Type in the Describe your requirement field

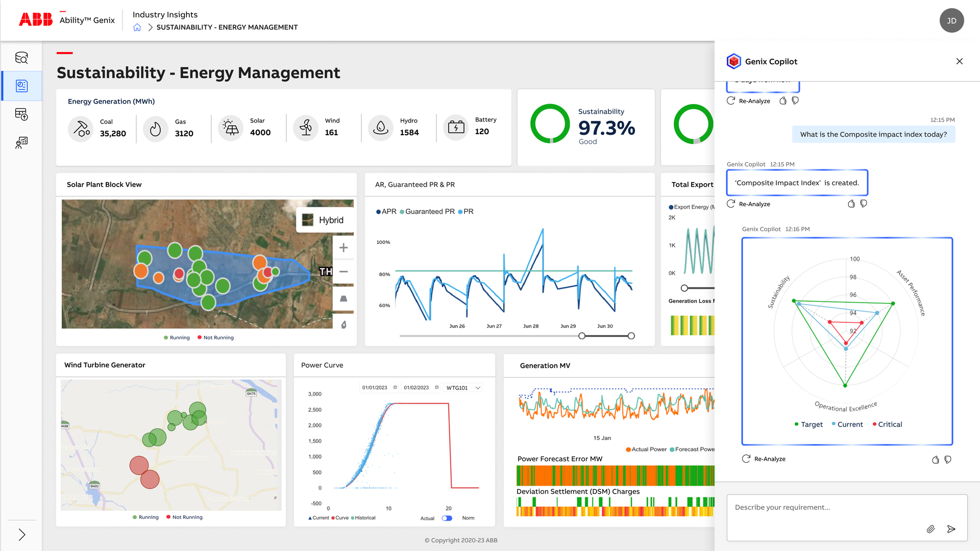817,507
